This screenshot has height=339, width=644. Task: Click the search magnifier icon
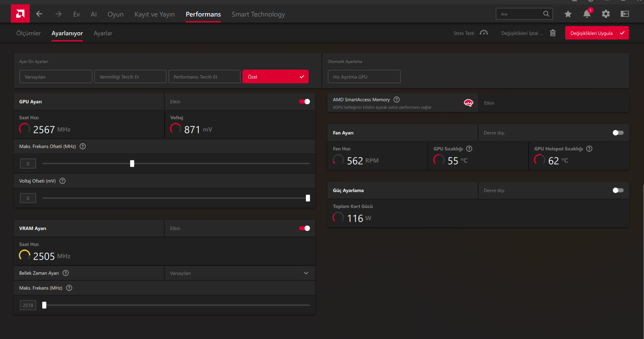[546, 14]
